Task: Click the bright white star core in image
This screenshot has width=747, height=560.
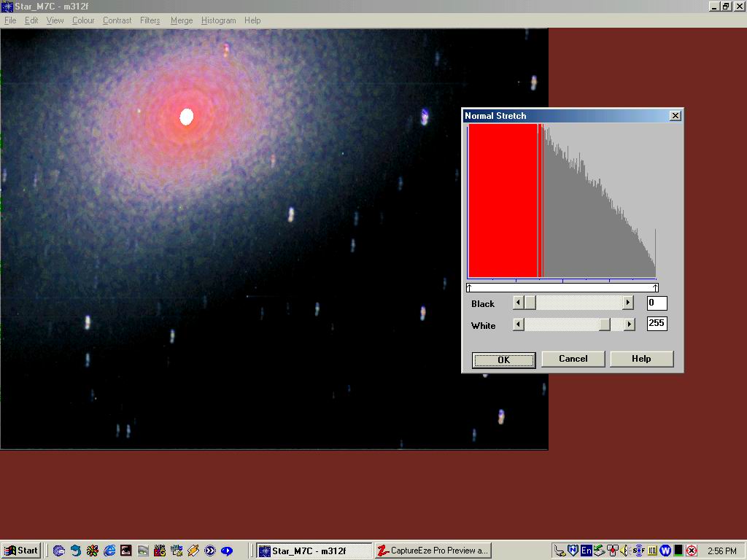Action: (x=186, y=117)
